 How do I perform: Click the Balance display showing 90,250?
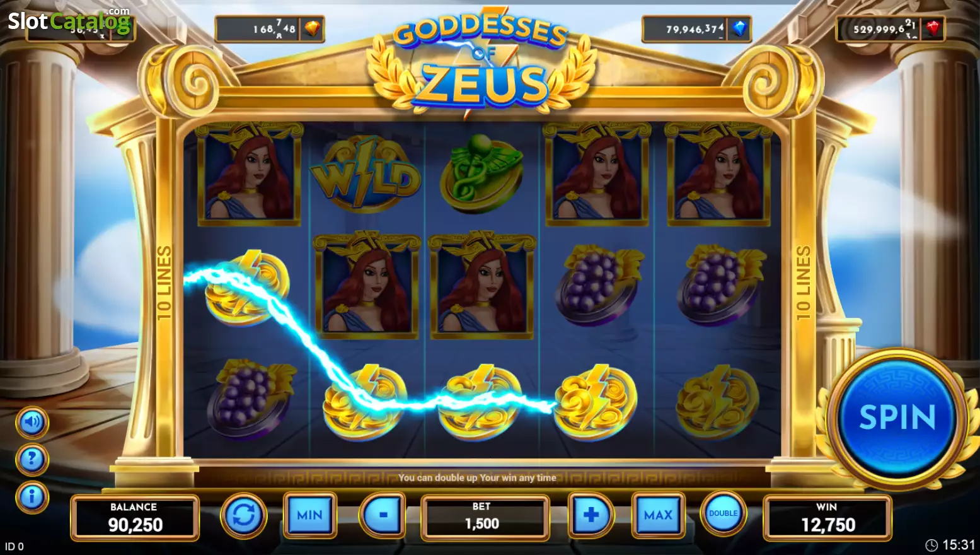pyautogui.click(x=135, y=518)
